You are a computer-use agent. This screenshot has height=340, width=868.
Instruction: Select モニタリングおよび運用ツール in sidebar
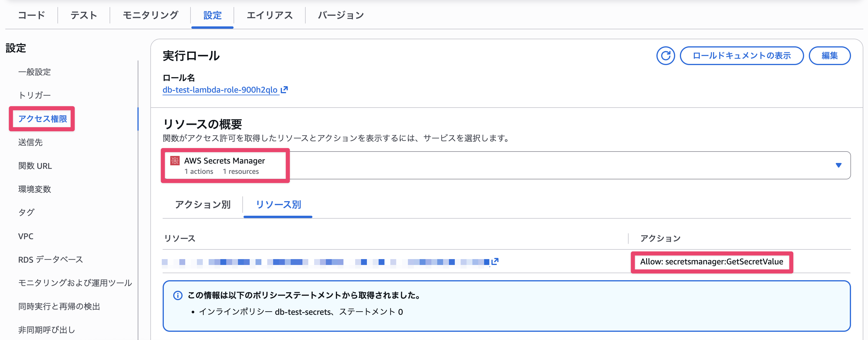[x=75, y=283]
